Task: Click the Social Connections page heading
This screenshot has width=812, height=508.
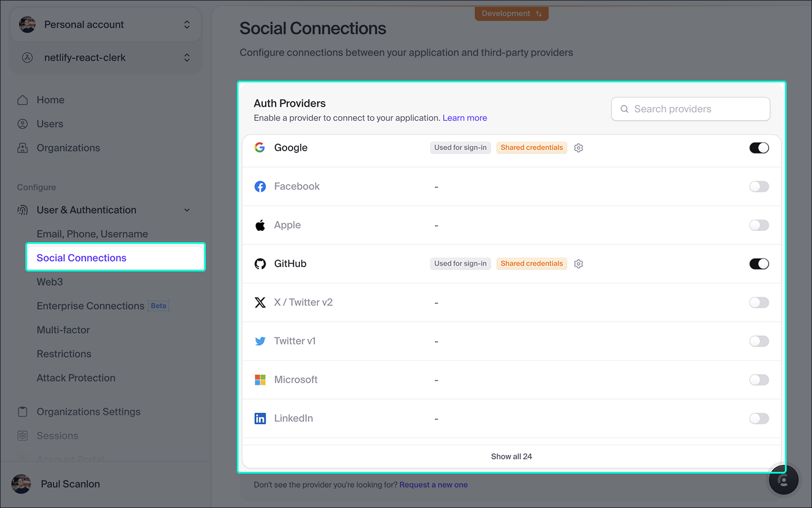Action: 313,28
